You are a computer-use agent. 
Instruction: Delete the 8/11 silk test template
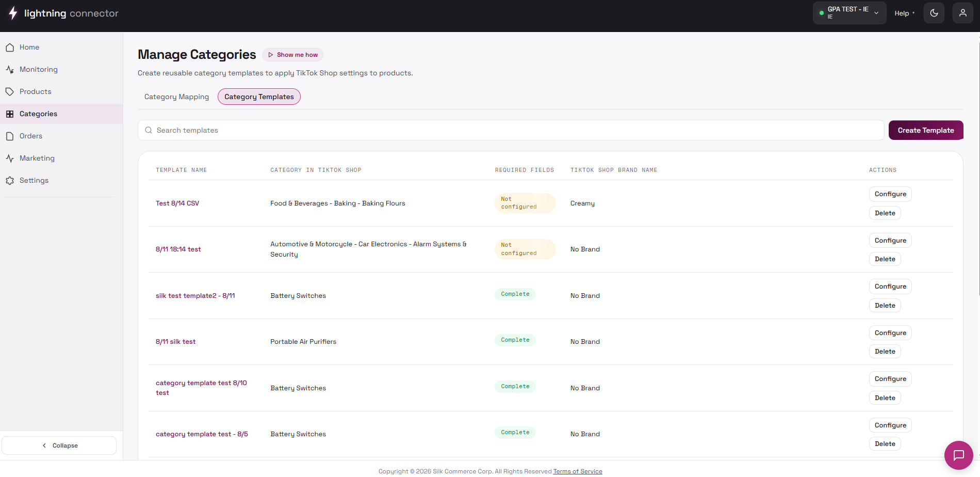pyautogui.click(x=885, y=352)
